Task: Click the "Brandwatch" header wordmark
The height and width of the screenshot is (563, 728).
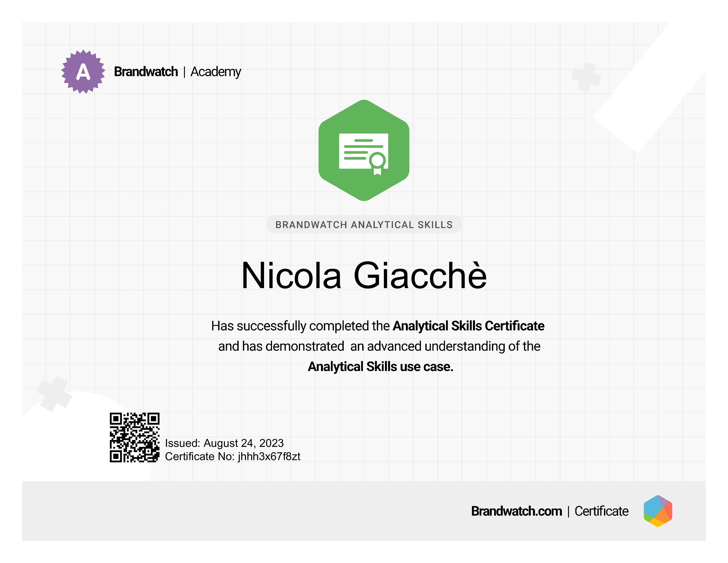Action: click(146, 72)
